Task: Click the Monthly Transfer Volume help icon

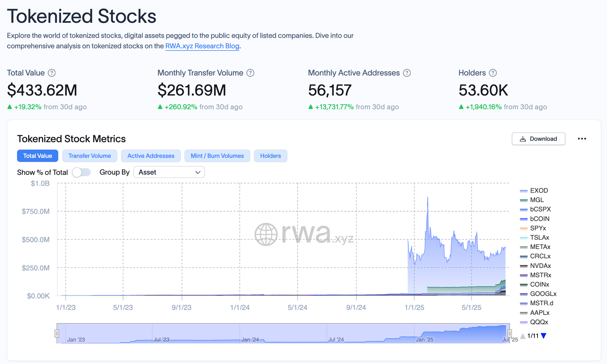Action: [250, 73]
